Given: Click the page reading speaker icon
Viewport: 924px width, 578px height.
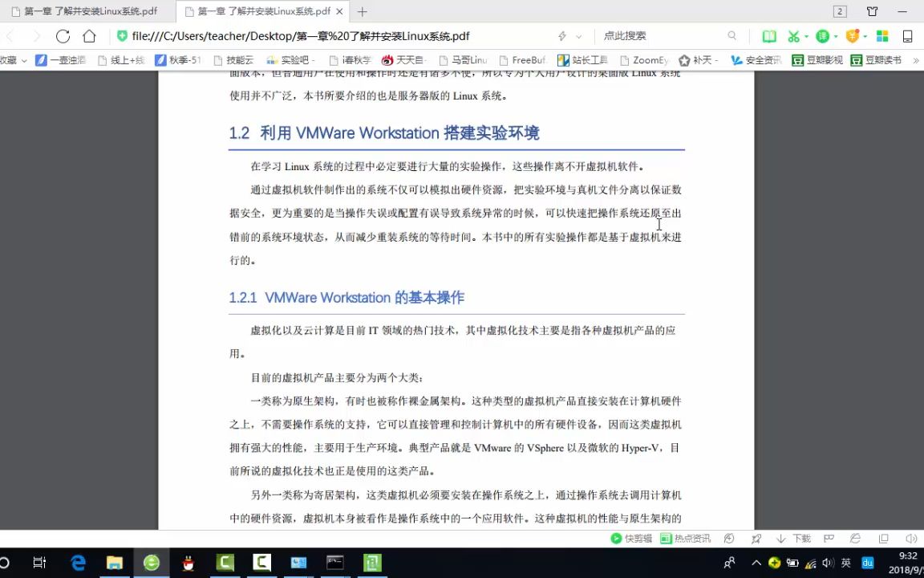Looking at the screenshot, I should [912, 539].
